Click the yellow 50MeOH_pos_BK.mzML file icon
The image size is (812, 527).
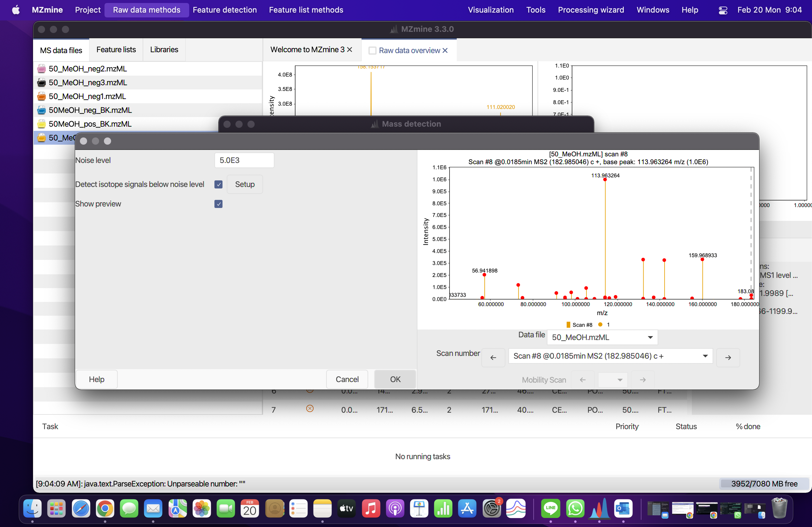41,124
